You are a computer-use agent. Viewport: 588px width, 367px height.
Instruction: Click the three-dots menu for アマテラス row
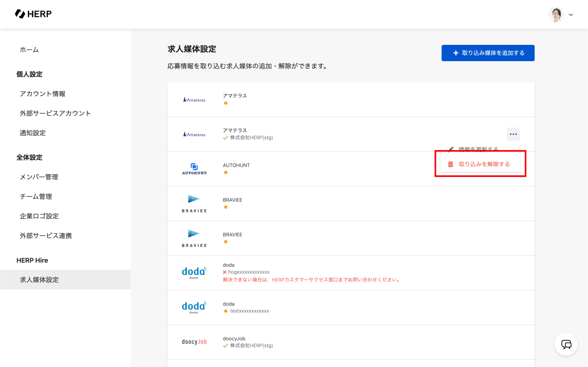coord(513,134)
